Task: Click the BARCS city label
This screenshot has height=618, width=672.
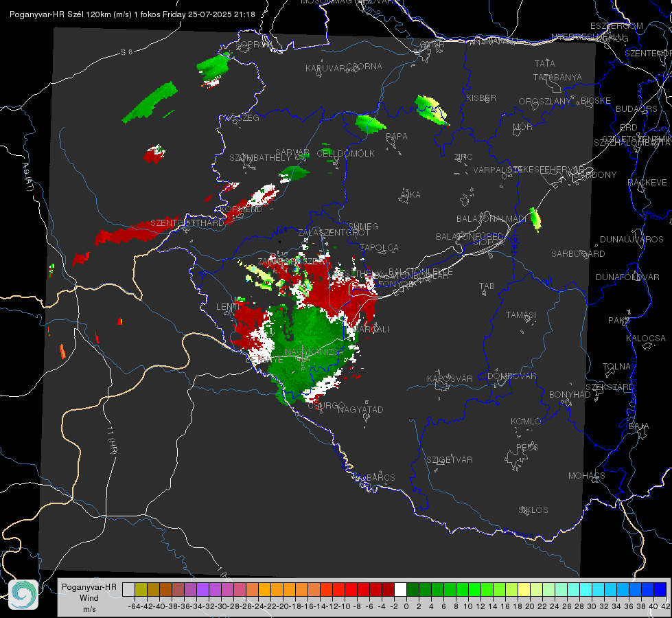Action: pyautogui.click(x=380, y=477)
